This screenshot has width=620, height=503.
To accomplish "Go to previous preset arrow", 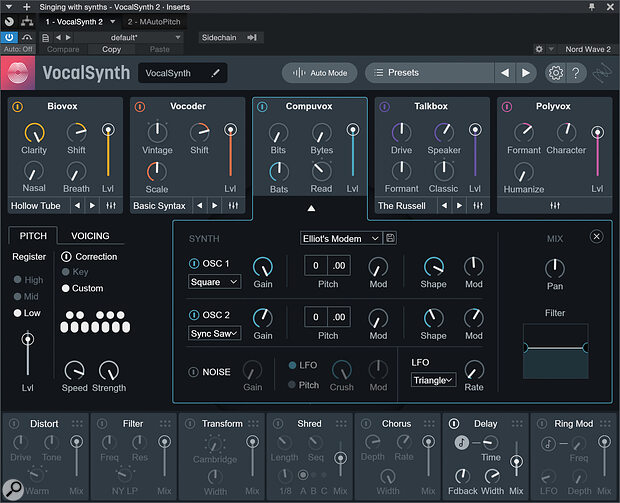I will 505,73.
